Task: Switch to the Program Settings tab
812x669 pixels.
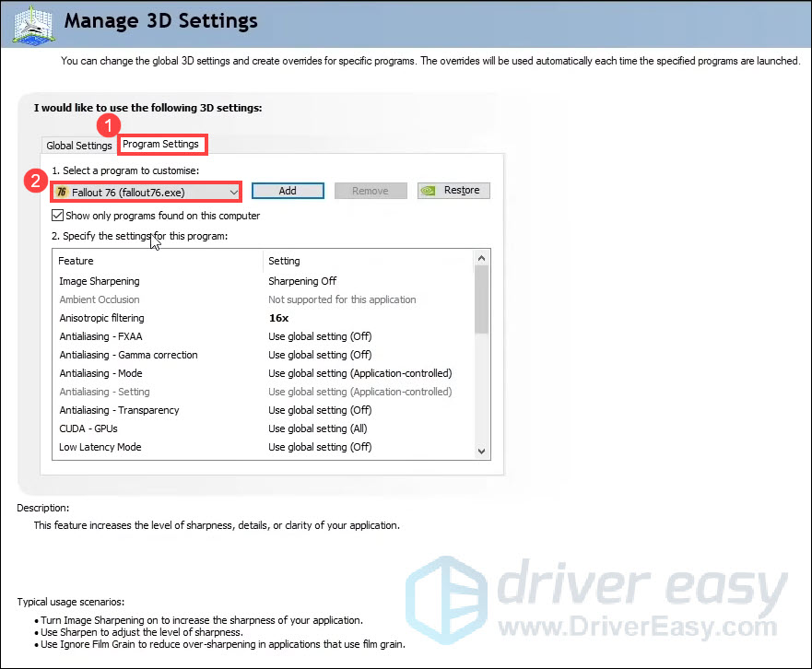Action: 162,144
